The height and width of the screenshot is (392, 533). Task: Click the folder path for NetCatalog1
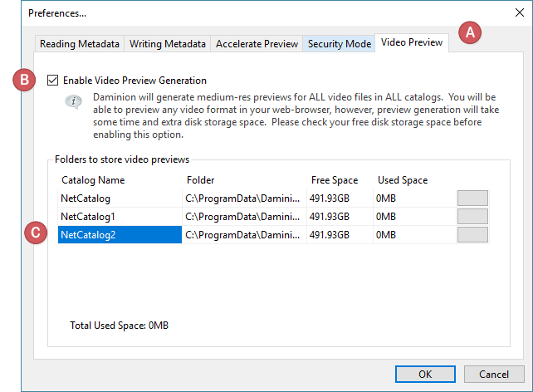(243, 217)
